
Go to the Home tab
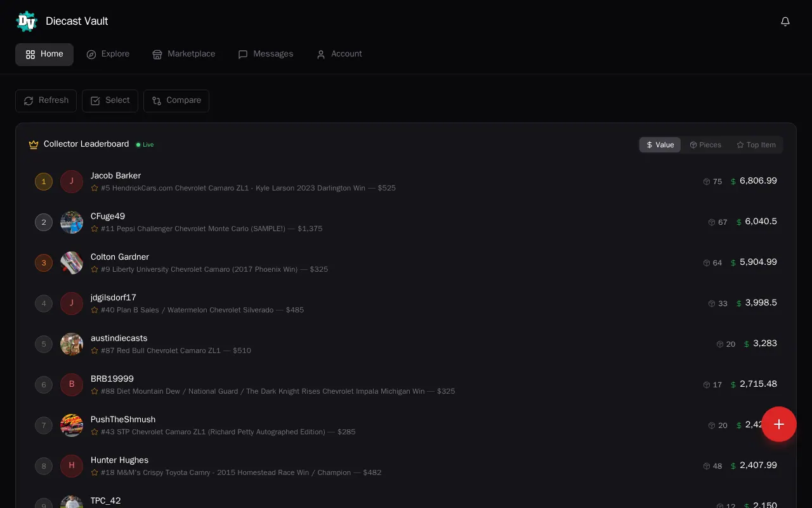44,55
